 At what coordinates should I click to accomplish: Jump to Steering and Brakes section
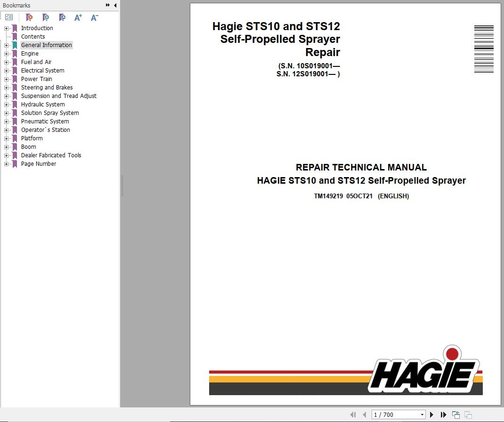[x=47, y=88]
